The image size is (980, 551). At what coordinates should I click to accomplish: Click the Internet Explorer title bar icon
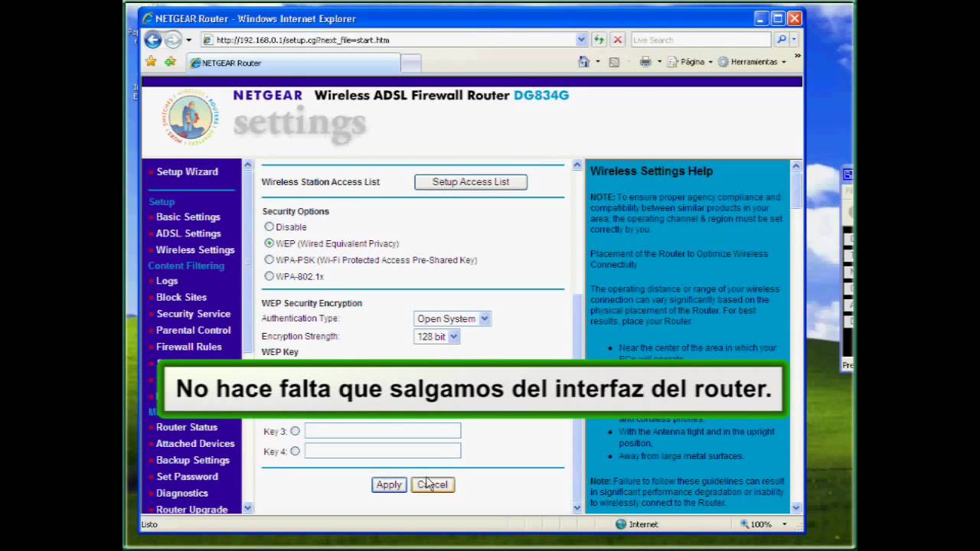148,18
